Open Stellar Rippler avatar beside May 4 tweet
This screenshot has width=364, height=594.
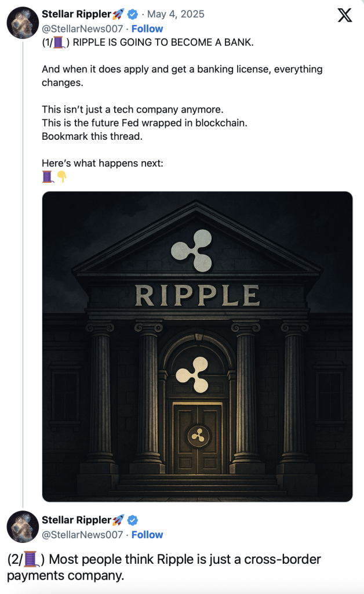click(23, 23)
